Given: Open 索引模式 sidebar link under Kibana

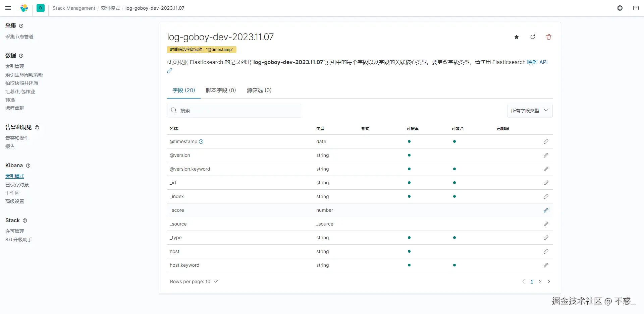Looking at the screenshot, I should pyautogui.click(x=15, y=176).
